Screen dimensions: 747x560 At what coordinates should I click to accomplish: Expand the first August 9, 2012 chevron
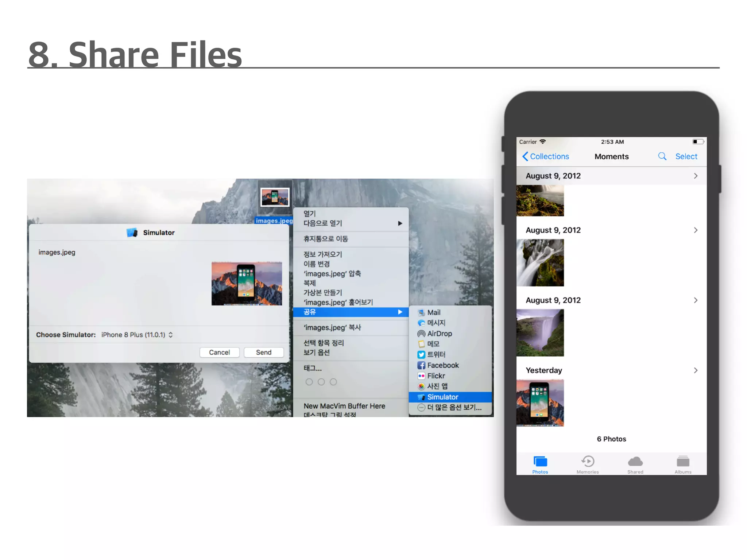696,176
